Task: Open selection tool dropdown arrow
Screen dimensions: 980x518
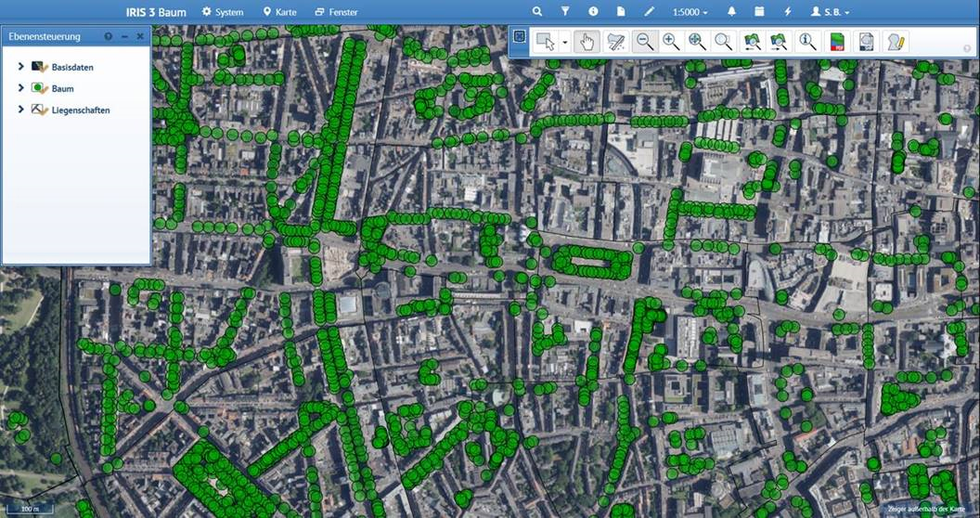Action: (x=564, y=43)
